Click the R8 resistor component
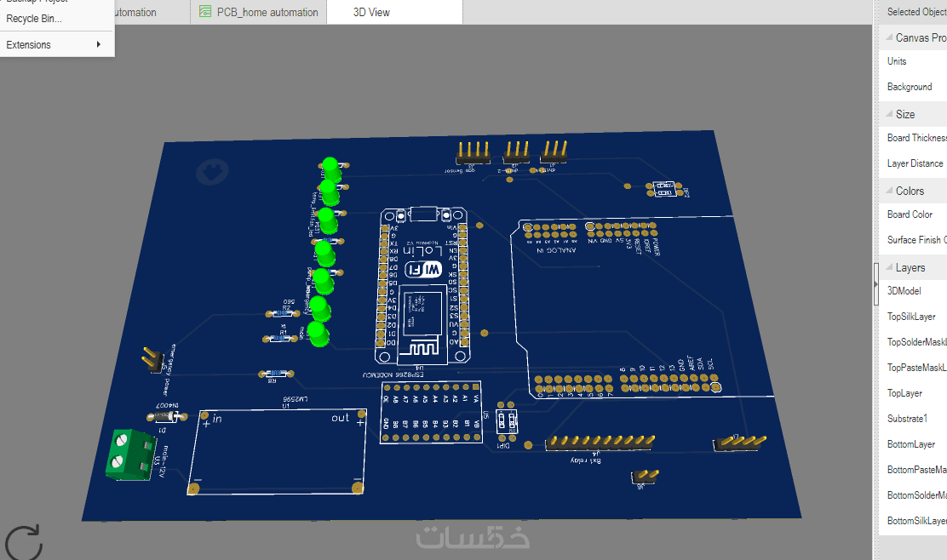Viewport: 947px width, 560px height. [x=276, y=374]
